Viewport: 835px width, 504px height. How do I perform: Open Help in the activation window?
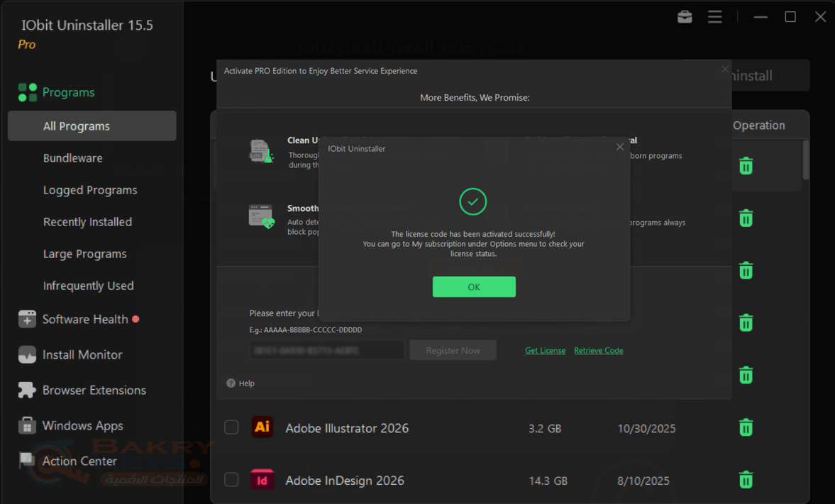pos(247,383)
